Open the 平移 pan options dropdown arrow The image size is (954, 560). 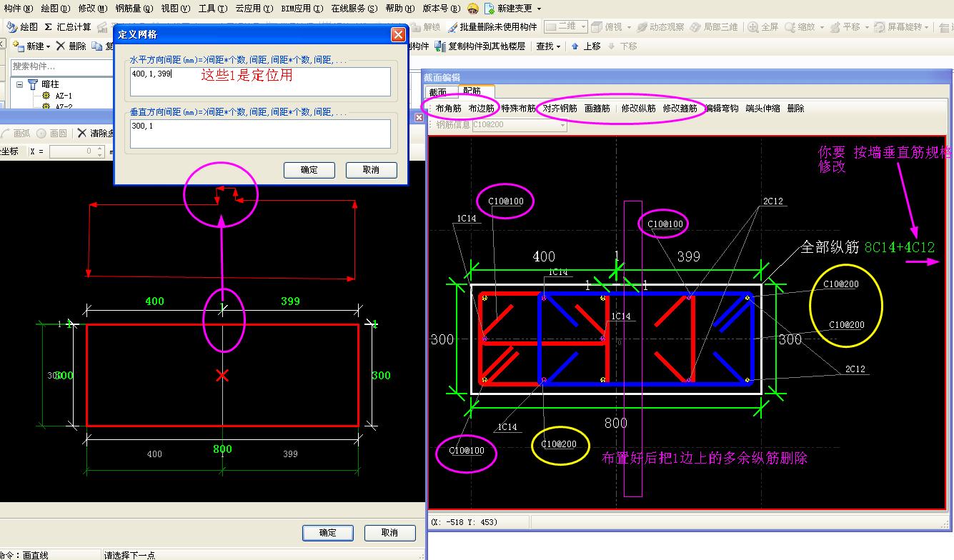867,27
